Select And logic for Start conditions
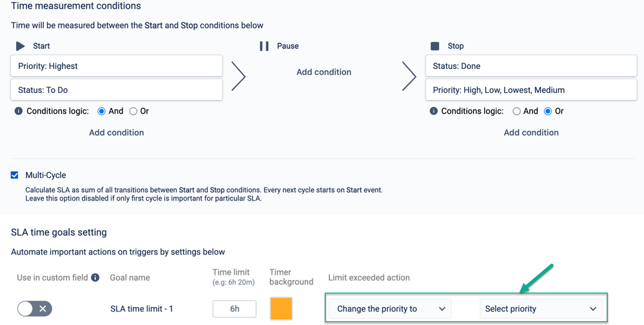 coord(102,112)
